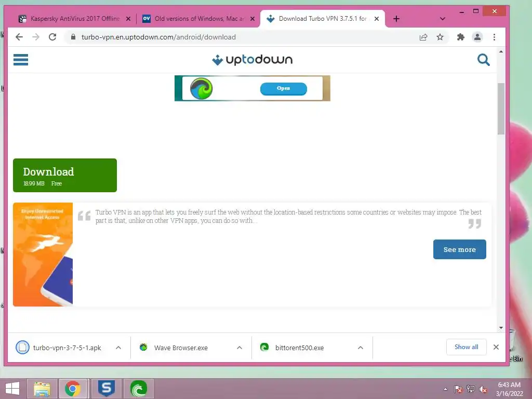Bookmark this page with the star
Image resolution: width=532 pixels, height=399 pixels.
[440, 37]
